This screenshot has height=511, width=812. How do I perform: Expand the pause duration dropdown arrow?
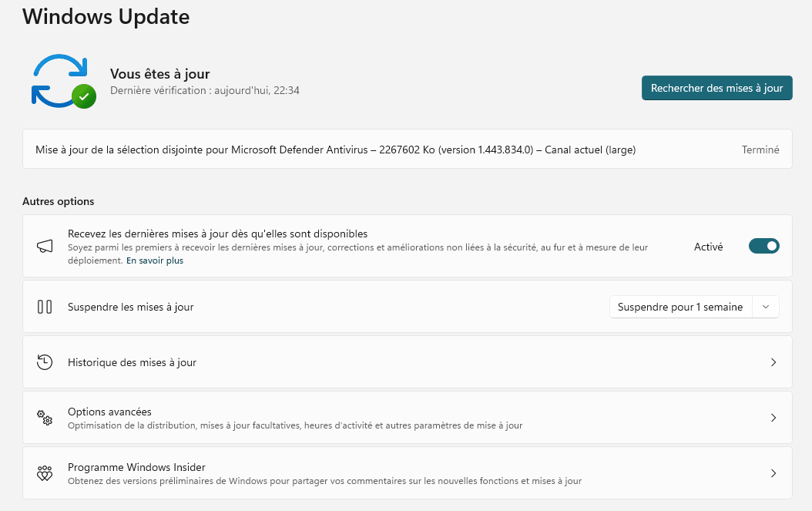click(x=765, y=307)
